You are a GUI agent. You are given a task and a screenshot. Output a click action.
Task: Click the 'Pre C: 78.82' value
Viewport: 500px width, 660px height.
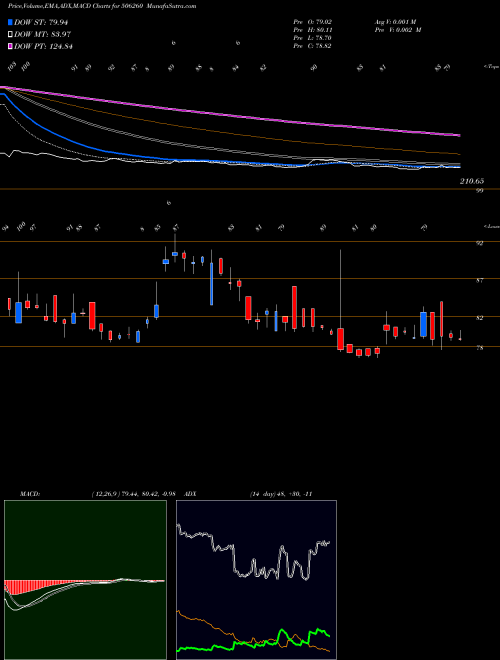click(x=312, y=46)
